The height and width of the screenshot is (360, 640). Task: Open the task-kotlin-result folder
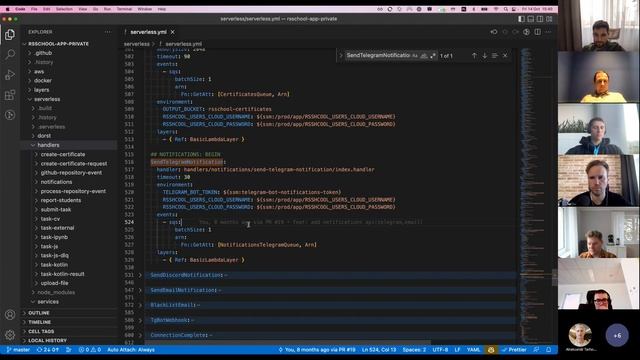tap(62, 274)
